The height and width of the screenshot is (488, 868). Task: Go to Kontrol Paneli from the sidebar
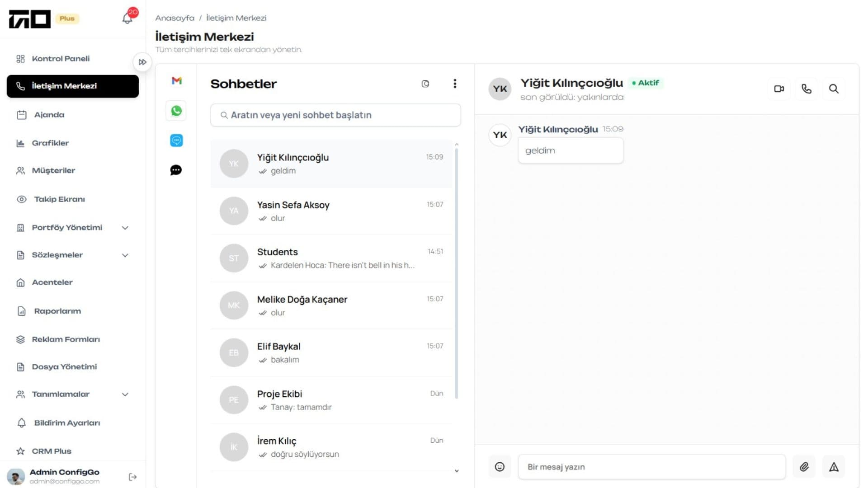(61, 58)
